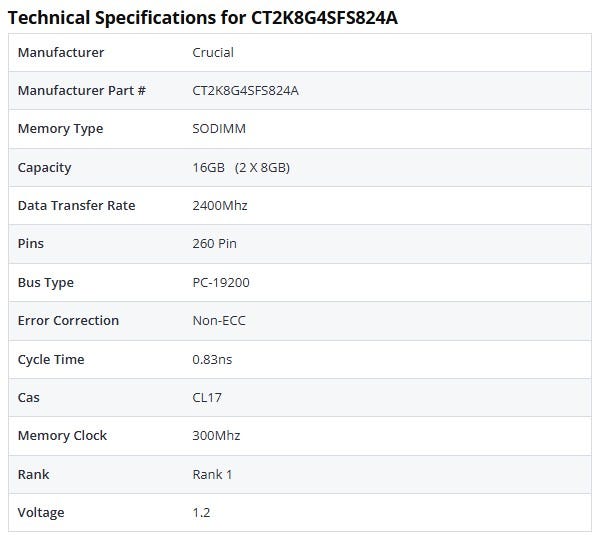Click the Bus Type label
Image resolution: width=595 pixels, height=535 pixels.
46,283
